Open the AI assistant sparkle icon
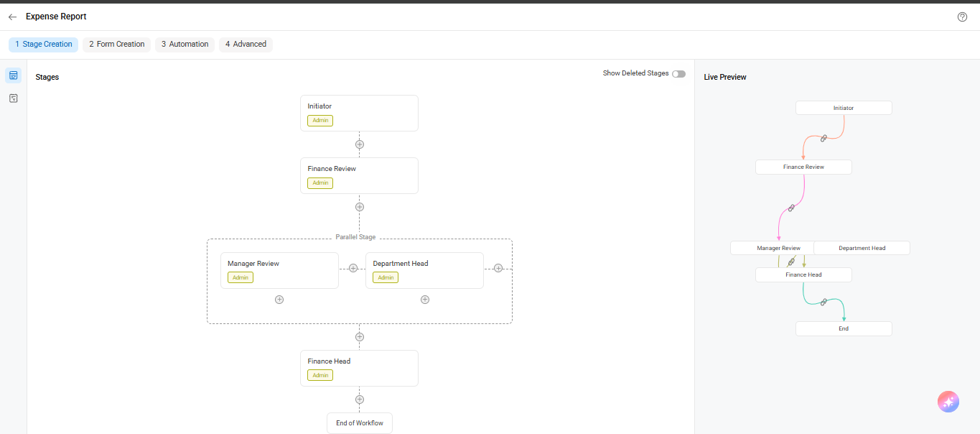This screenshot has height=434, width=980. [x=948, y=402]
